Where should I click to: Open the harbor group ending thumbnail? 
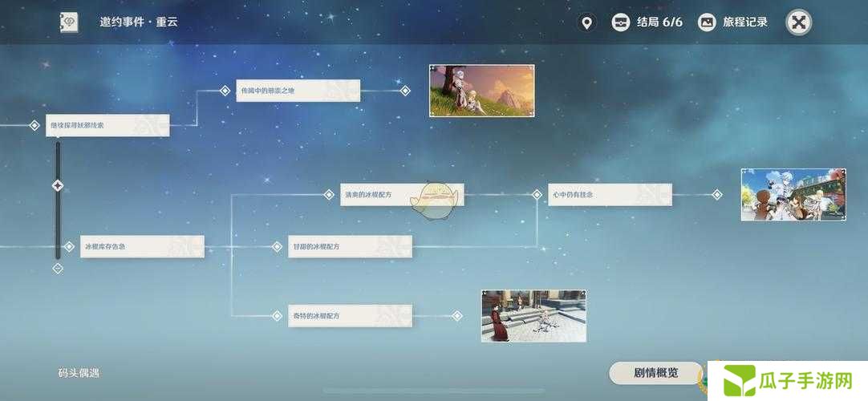[x=793, y=195]
